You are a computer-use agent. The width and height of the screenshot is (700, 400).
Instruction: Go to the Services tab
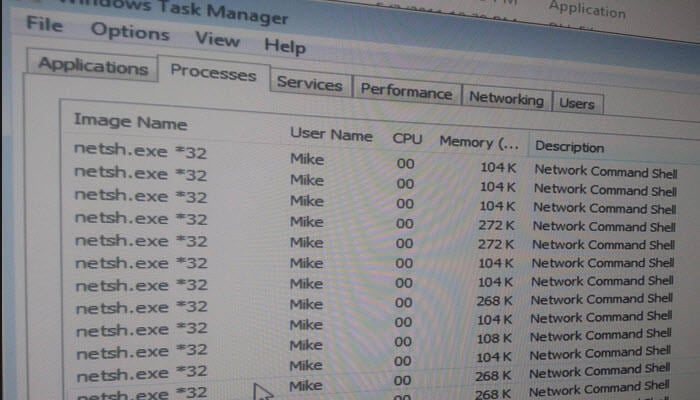[x=309, y=83]
